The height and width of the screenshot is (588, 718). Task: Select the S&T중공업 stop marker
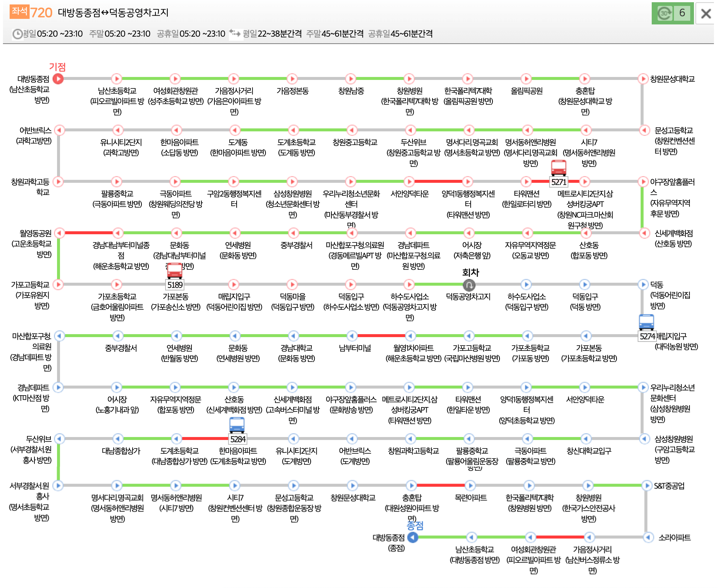click(x=647, y=485)
